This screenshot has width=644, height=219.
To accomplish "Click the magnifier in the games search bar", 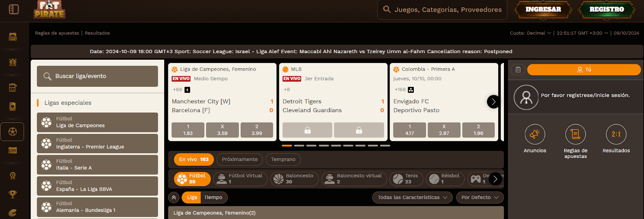I will pyautogui.click(x=387, y=9).
